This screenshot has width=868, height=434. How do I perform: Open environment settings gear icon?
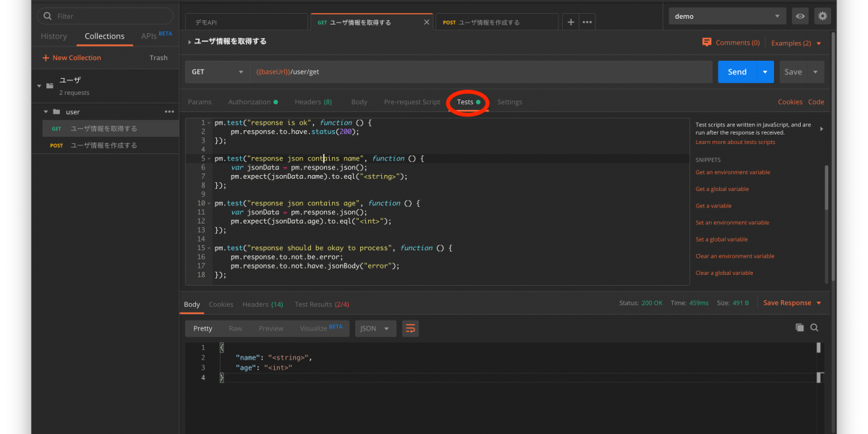822,16
